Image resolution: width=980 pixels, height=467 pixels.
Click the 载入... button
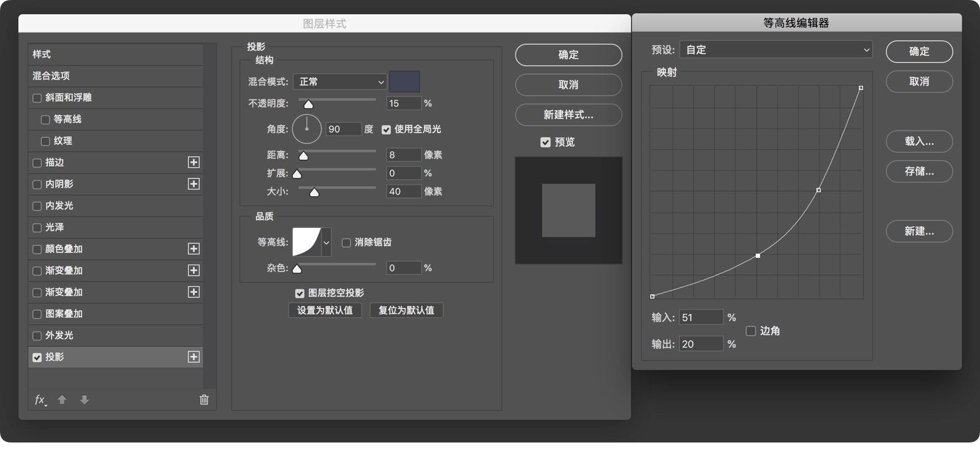[919, 142]
